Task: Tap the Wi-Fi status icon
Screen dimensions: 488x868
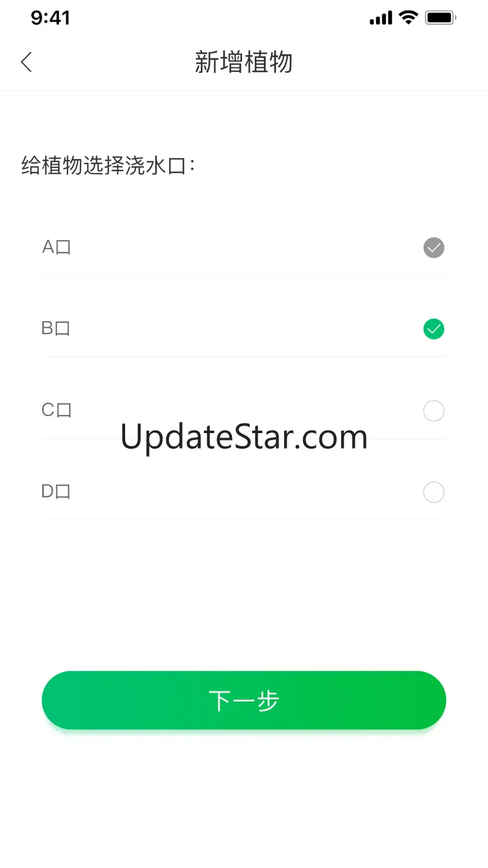Action: pos(409,18)
